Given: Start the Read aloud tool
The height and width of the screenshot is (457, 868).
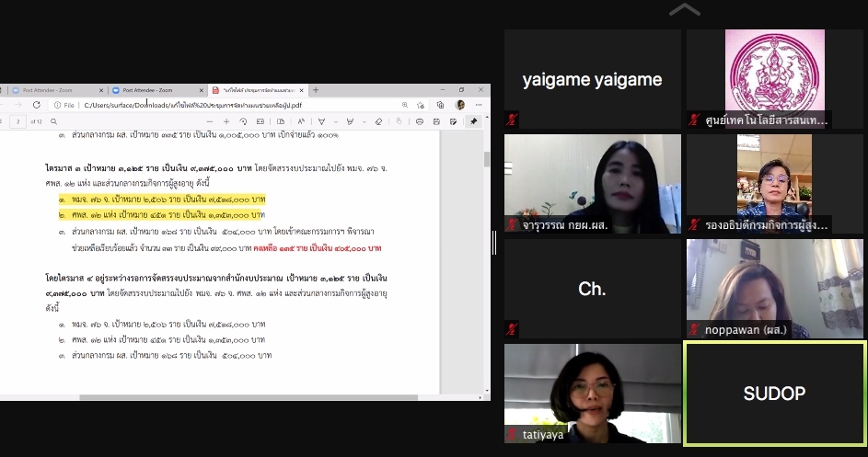Looking at the screenshot, I should 301,121.
